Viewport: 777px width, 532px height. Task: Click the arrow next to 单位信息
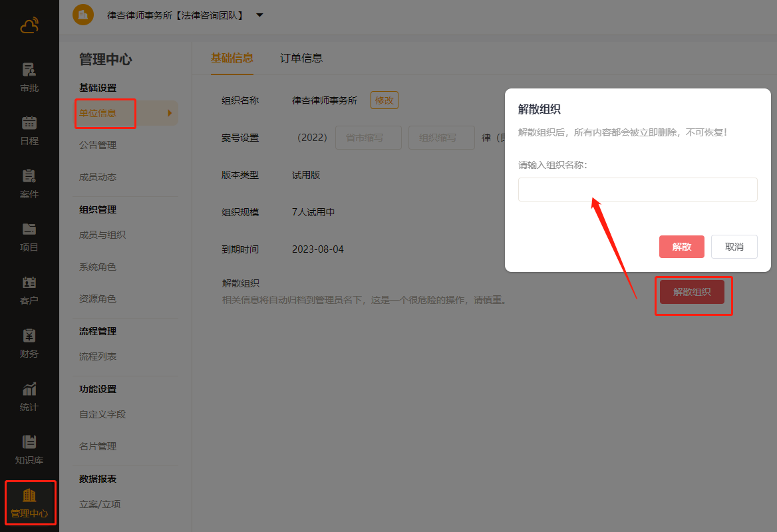(170, 113)
